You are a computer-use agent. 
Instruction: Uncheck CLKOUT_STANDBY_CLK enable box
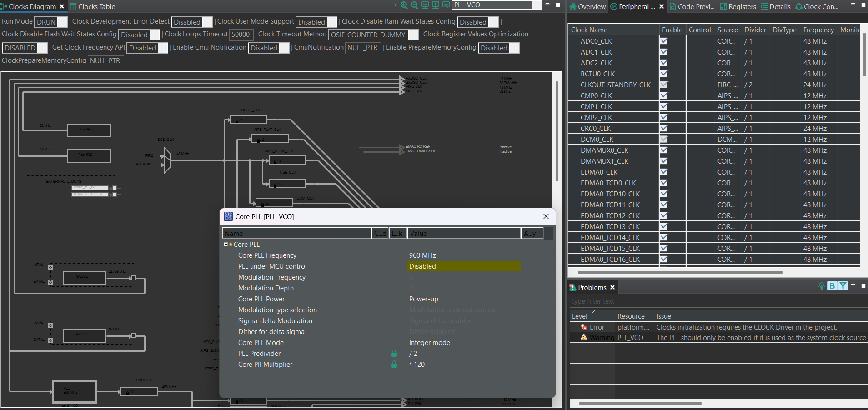pyautogui.click(x=663, y=85)
